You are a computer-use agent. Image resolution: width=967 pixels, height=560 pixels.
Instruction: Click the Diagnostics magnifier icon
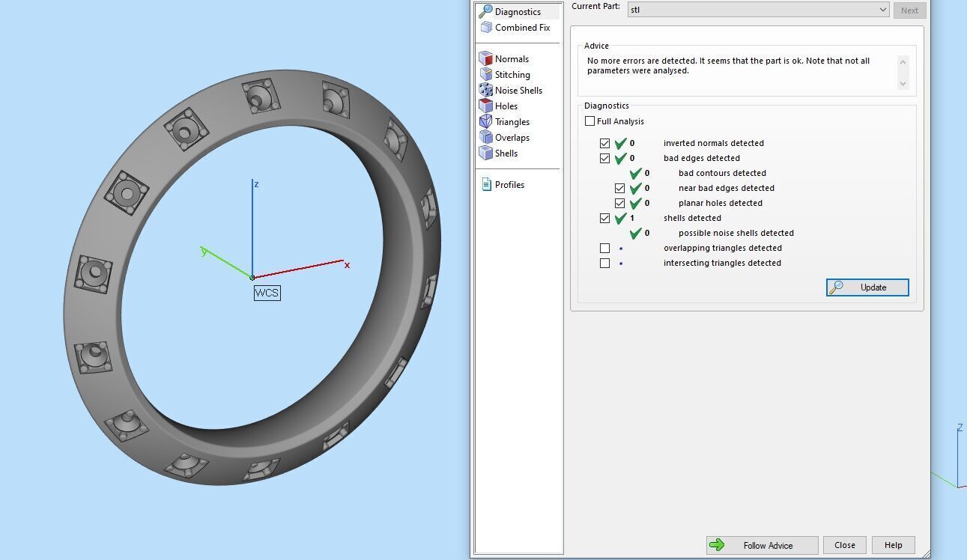pos(485,11)
